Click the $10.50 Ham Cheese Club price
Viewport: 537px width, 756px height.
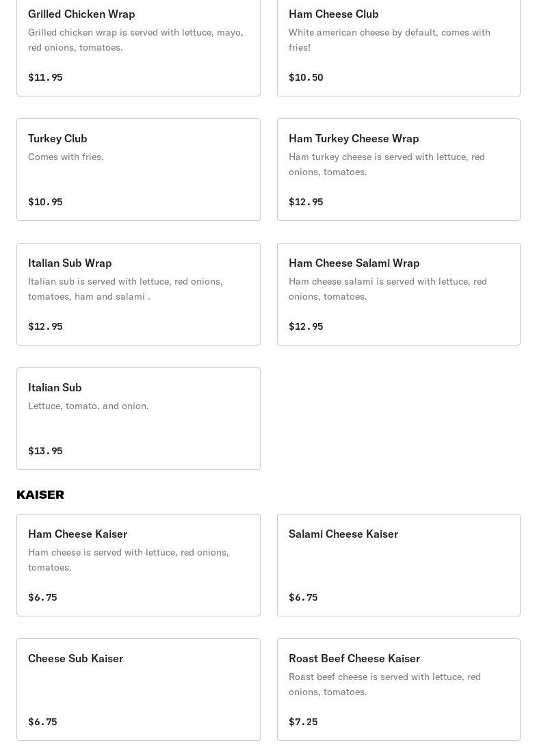point(306,77)
